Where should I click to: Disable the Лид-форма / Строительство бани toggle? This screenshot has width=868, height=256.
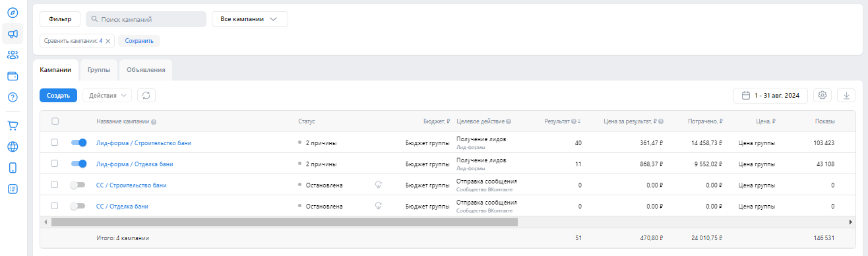point(79,143)
